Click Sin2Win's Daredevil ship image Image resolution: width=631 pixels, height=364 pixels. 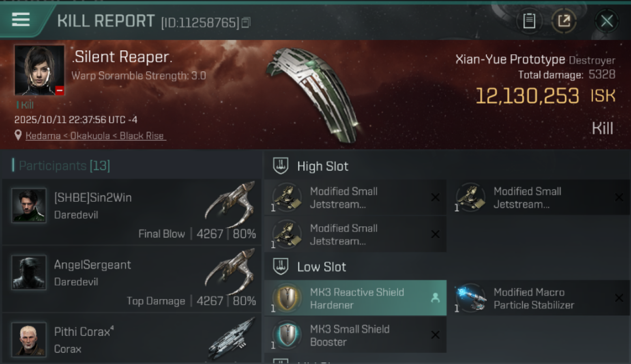click(230, 204)
